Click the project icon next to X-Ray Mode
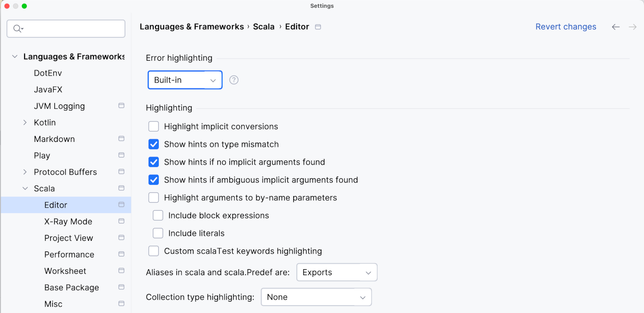This screenshot has width=644, height=313. click(121, 221)
